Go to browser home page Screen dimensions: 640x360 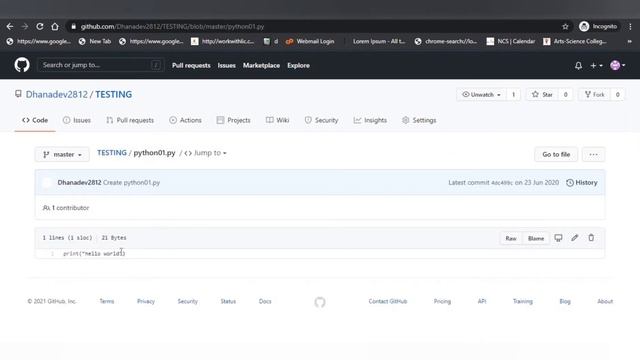(55, 27)
